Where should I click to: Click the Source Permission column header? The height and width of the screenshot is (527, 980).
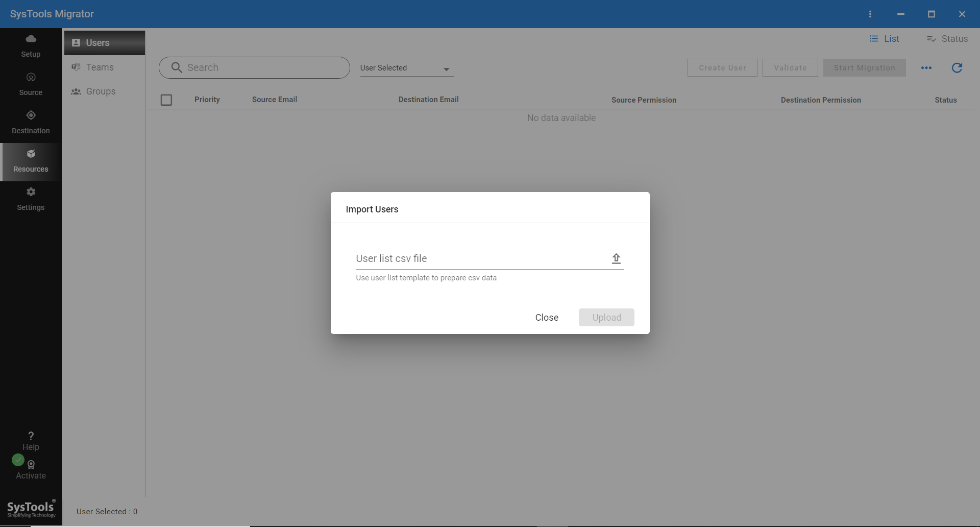pos(644,100)
